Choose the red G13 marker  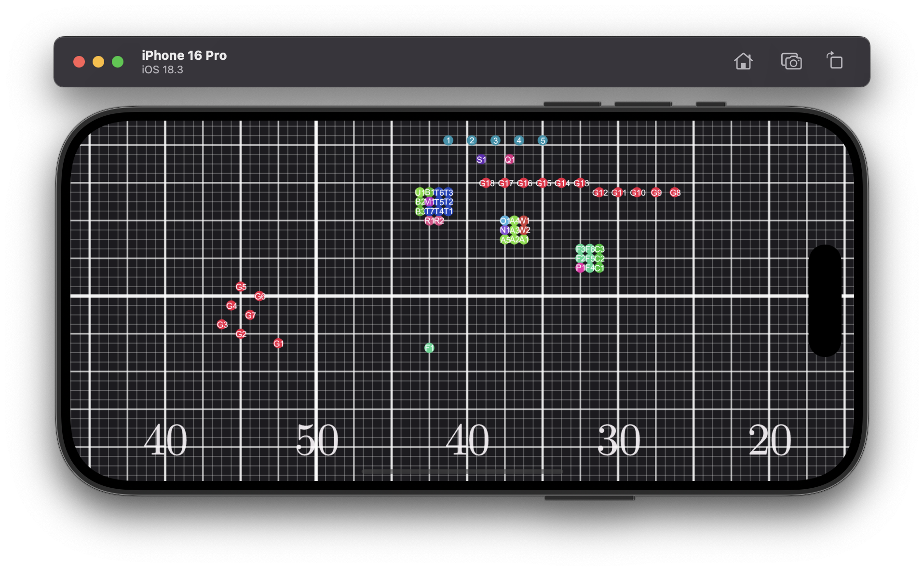(x=581, y=183)
